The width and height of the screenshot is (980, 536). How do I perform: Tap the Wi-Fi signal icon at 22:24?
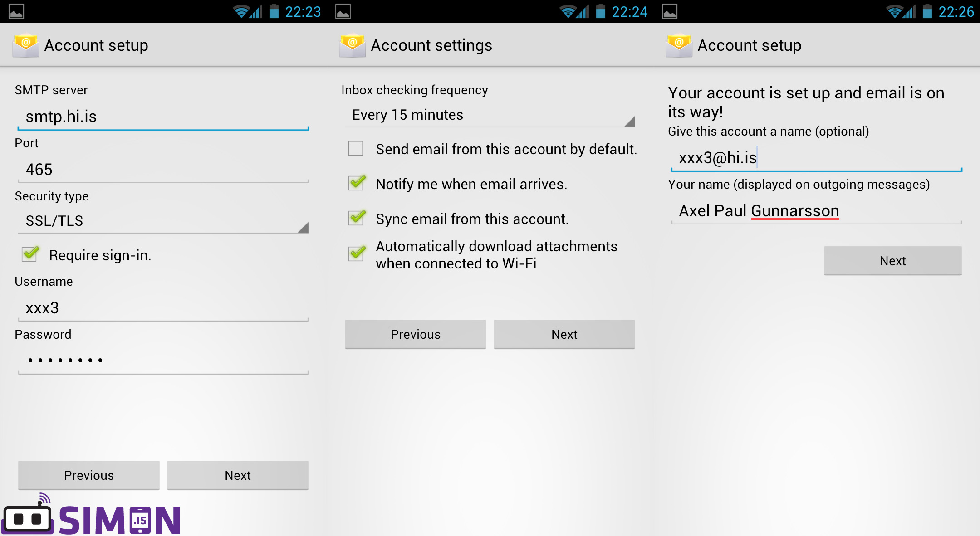[x=567, y=11]
